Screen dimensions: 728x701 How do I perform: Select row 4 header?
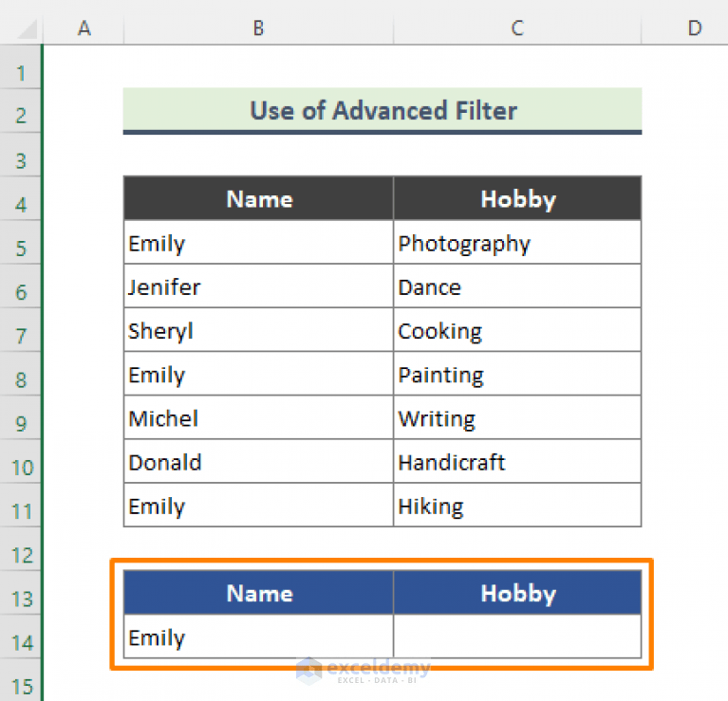pyautogui.click(x=21, y=198)
